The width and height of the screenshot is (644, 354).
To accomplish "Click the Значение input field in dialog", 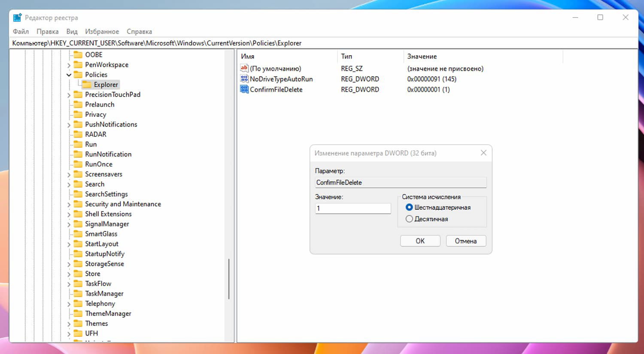I will pyautogui.click(x=353, y=208).
